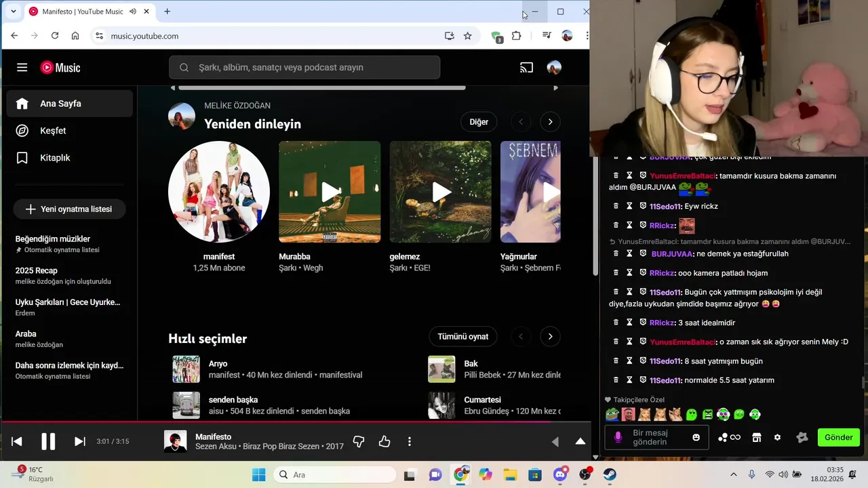Reload the current page

(55, 36)
